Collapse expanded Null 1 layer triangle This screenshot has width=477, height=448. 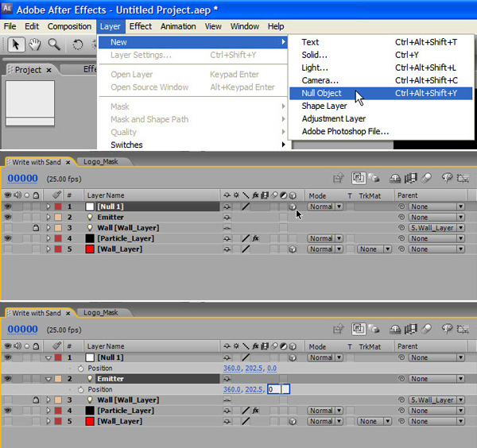click(x=48, y=357)
